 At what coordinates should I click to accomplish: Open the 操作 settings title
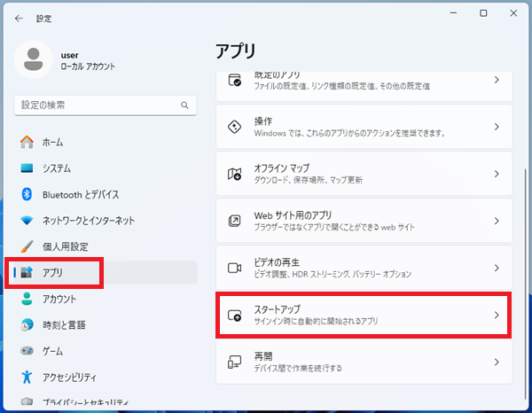[x=263, y=121]
